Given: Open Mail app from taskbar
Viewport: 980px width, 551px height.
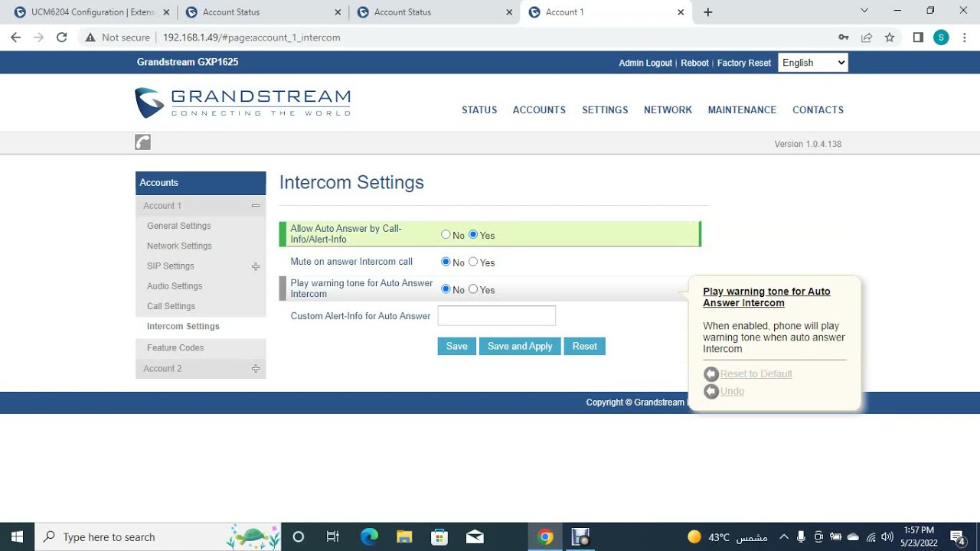Looking at the screenshot, I should (475, 536).
